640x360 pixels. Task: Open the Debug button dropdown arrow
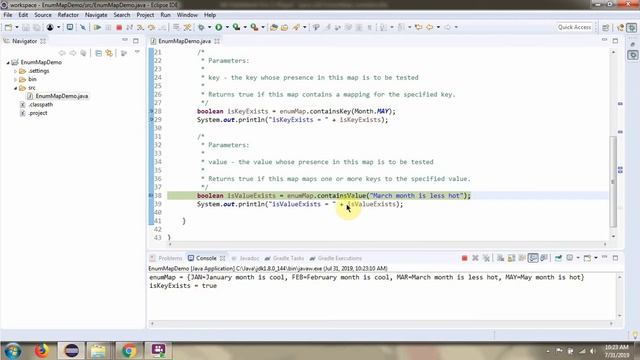[x=209, y=27]
